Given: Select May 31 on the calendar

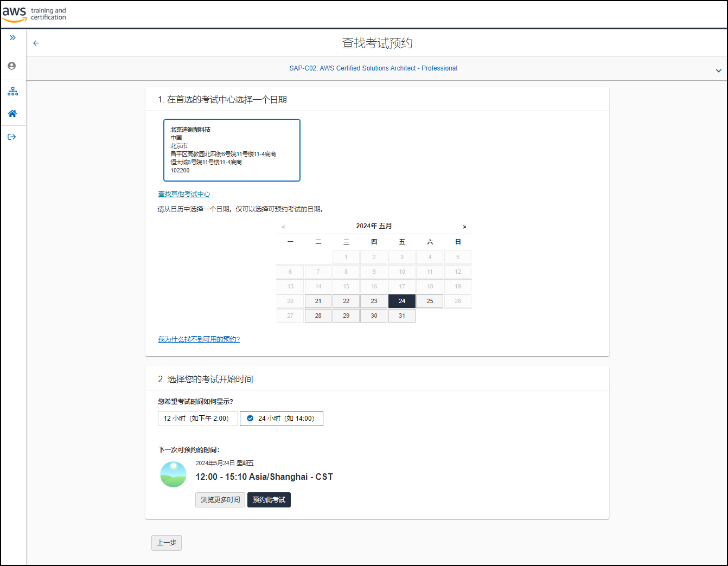Looking at the screenshot, I should [402, 316].
